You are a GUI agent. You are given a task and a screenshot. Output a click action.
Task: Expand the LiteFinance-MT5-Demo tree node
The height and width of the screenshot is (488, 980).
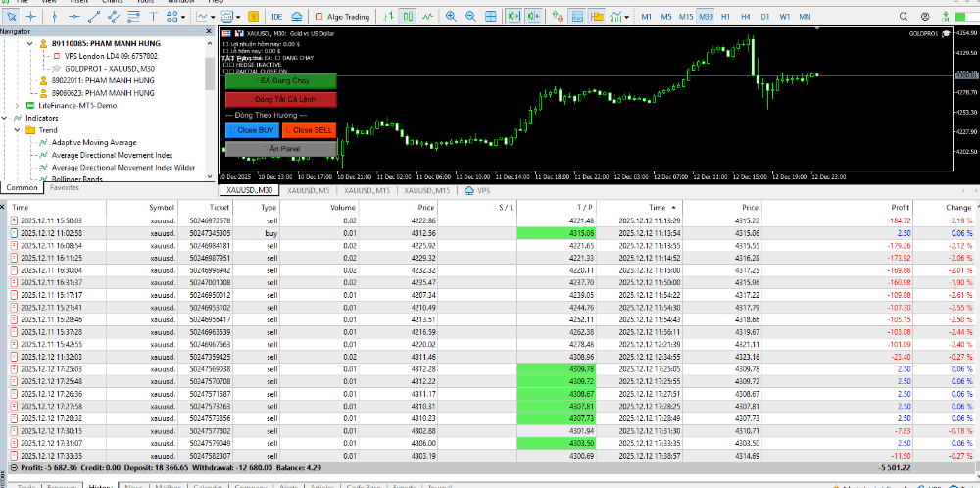coord(18,105)
